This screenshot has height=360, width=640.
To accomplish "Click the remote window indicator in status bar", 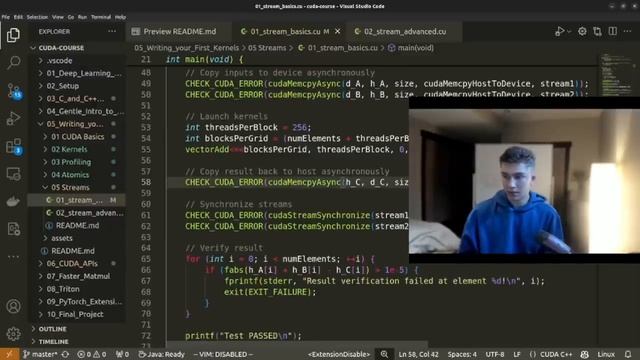I will pyautogui.click(x=9, y=354).
